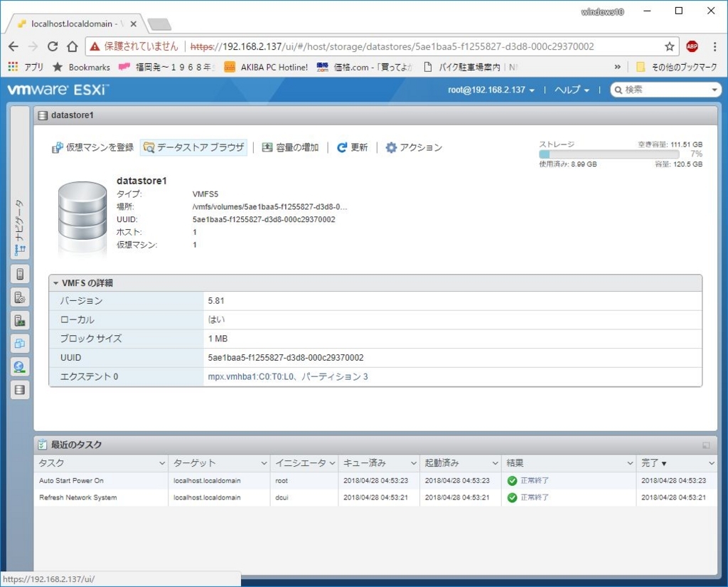
Task: Click the /vmfs/volumes location path
Action: [x=269, y=207]
